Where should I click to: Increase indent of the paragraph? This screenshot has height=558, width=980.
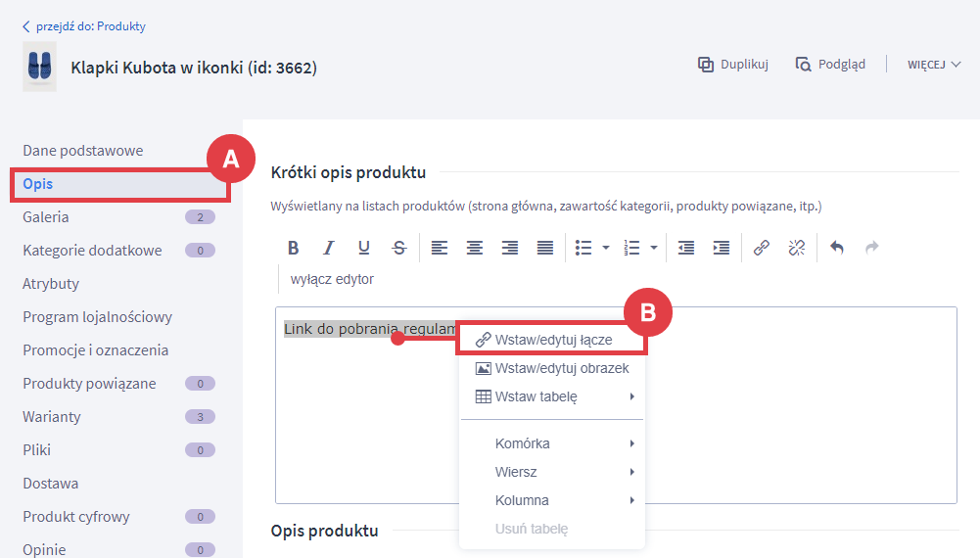722,248
